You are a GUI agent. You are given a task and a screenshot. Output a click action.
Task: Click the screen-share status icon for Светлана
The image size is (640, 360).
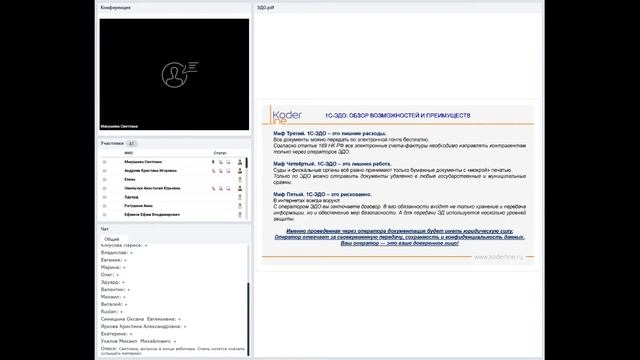pyautogui.click(x=228, y=162)
